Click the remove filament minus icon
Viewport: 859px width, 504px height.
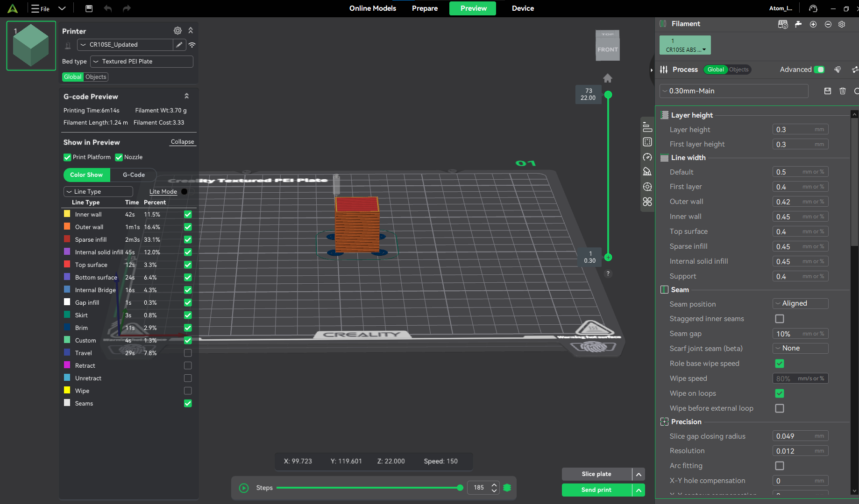[828, 24]
